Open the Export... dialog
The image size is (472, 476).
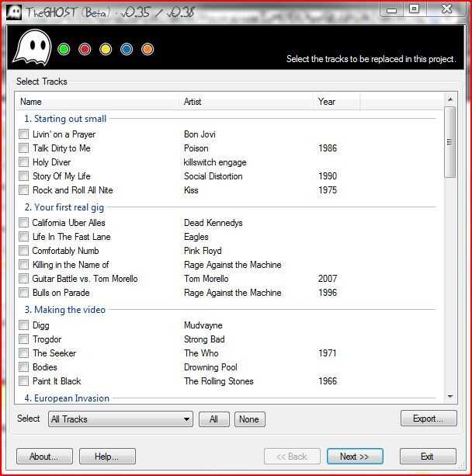coord(429,419)
